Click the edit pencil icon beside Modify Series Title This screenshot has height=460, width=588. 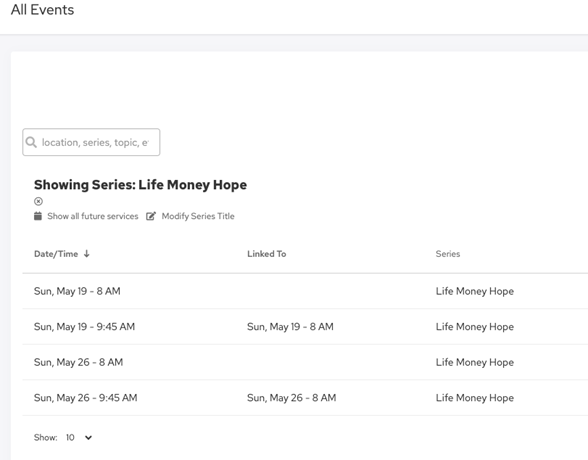tap(151, 216)
